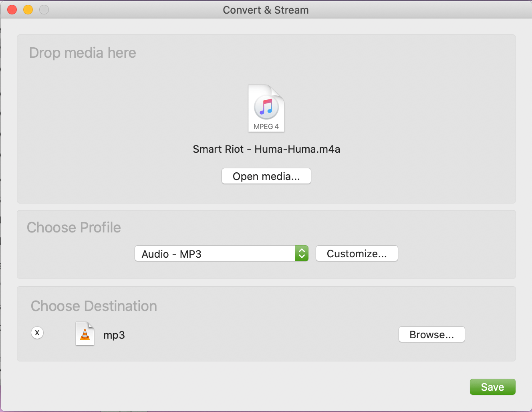Screen dimensions: 532x412
Task: Click the mp3 destination file name
Action: pyautogui.click(x=114, y=335)
